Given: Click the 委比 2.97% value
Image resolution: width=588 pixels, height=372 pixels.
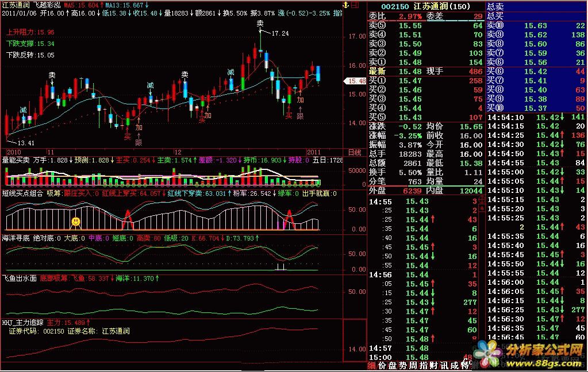Looking at the screenshot, I should (x=410, y=17).
